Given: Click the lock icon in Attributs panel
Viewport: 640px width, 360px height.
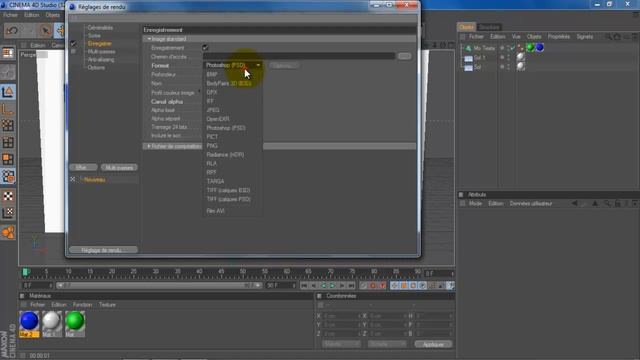Looking at the screenshot, I should (618, 203).
